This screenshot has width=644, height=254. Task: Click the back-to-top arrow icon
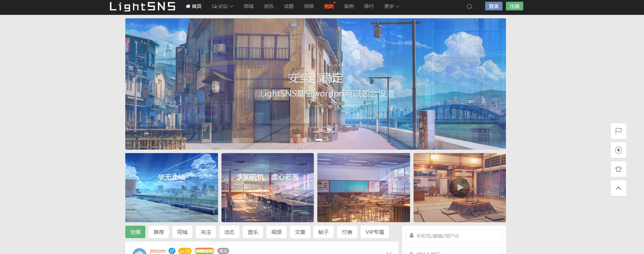tap(618, 188)
